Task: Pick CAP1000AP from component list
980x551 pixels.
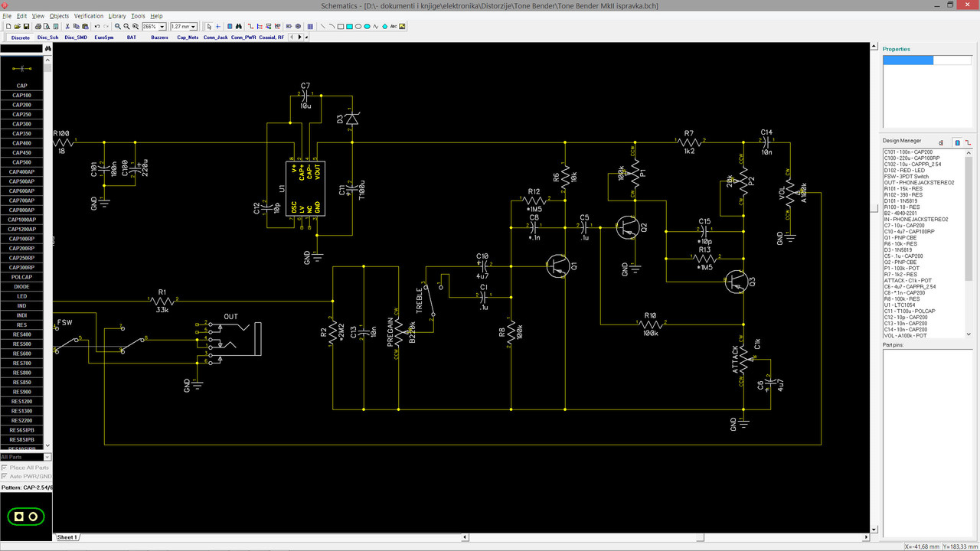Action: [x=21, y=220]
